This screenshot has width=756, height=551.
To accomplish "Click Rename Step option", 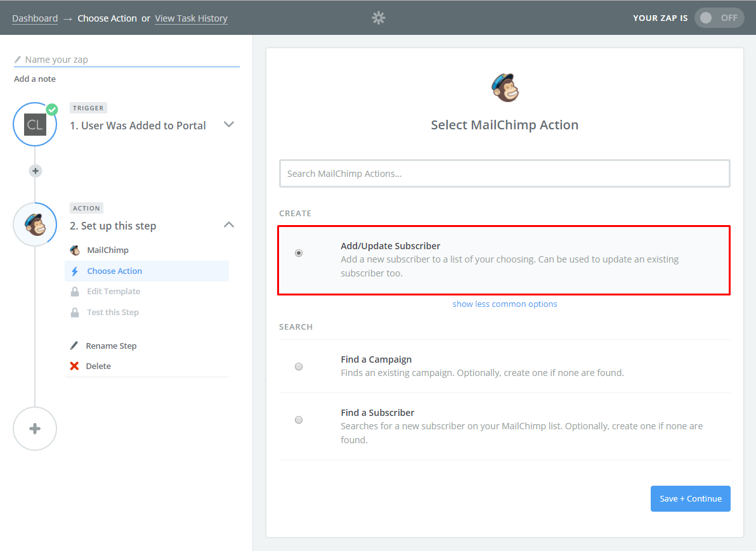I will 111,346.
